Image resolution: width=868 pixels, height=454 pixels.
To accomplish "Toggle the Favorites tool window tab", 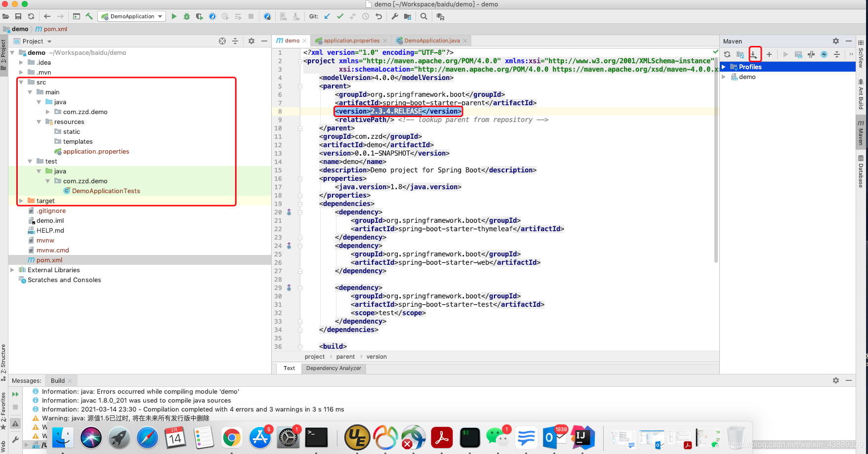I will coord(3,410).
